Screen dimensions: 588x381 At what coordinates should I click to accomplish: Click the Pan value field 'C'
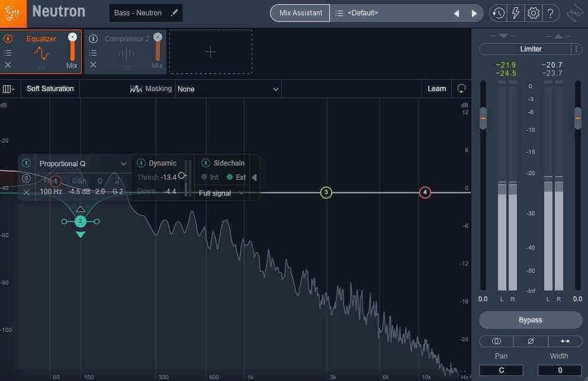[501, 370]
